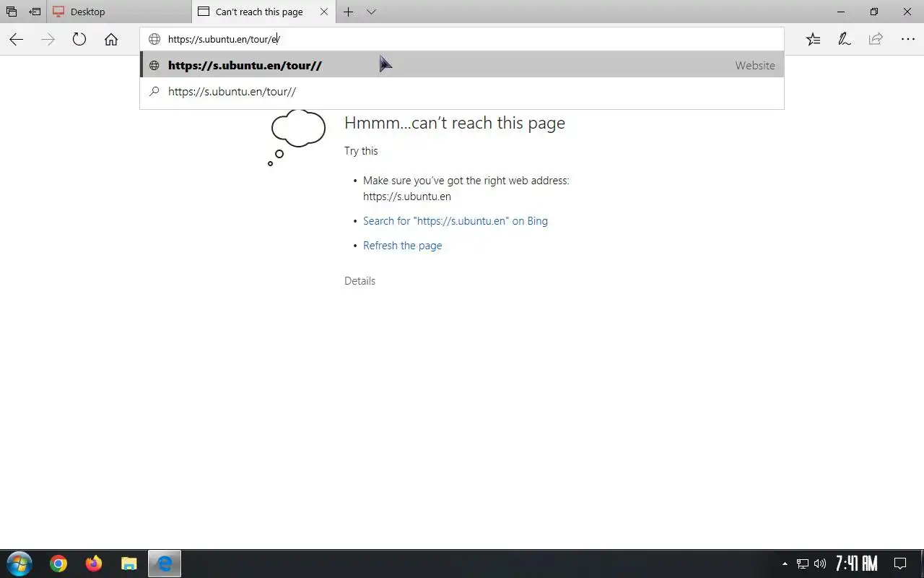924x578 pixels.
Task: Choose the search suggestion with magnifier icon
Action: tap(462, 92)
